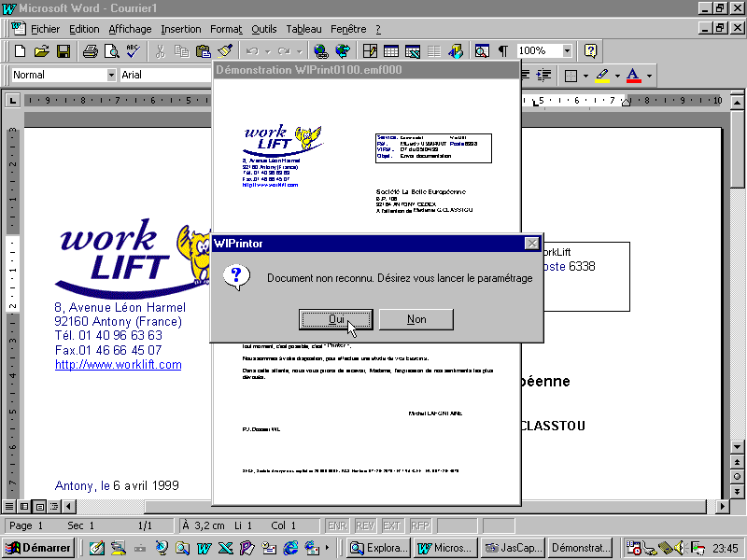Save the document using the floppy disk icon
Image resolution: width=747 pixels, height=560 pixels.
(63, 50)
